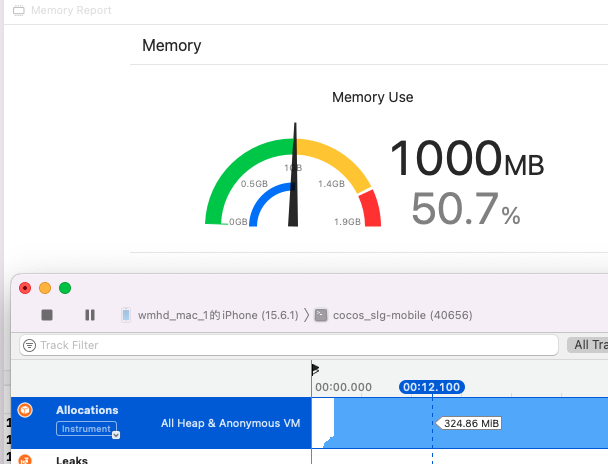
Task: Click the cocos_slg-mobile process icon
Action: [321, 315]
